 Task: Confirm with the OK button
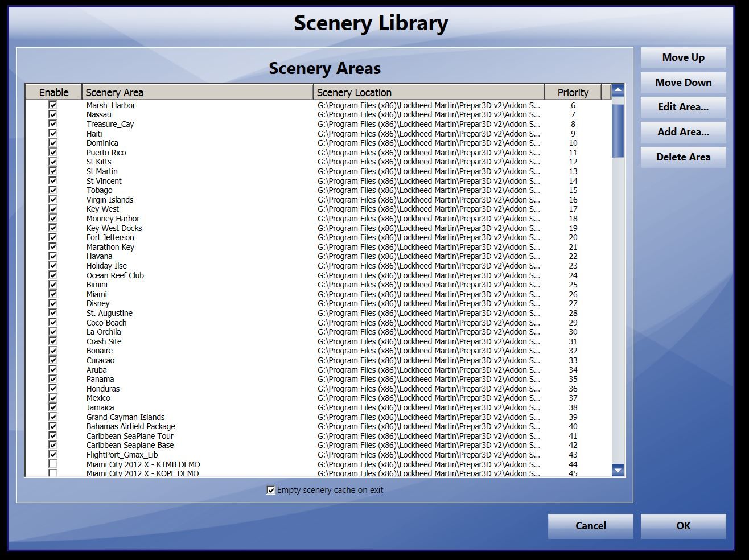(x=683, y=526)
